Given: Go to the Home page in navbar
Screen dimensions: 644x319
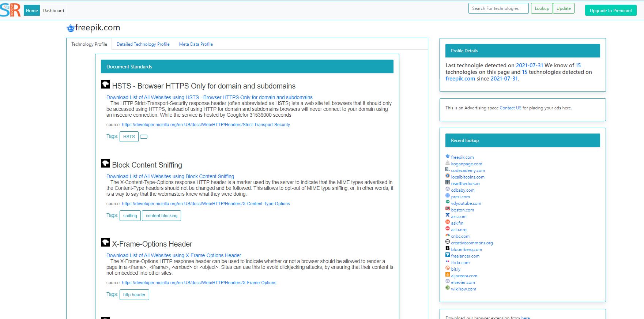Looking at the screenshot, I should tap(32, 11).
